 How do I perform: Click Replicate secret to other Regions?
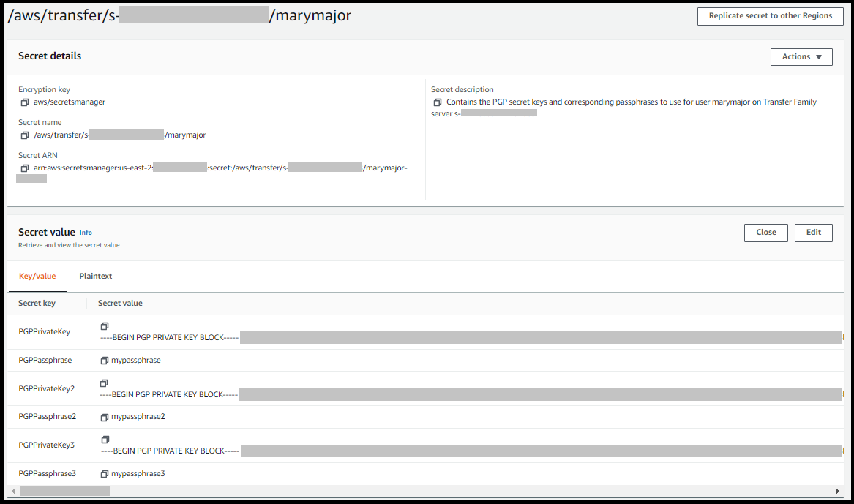[770, 15]
